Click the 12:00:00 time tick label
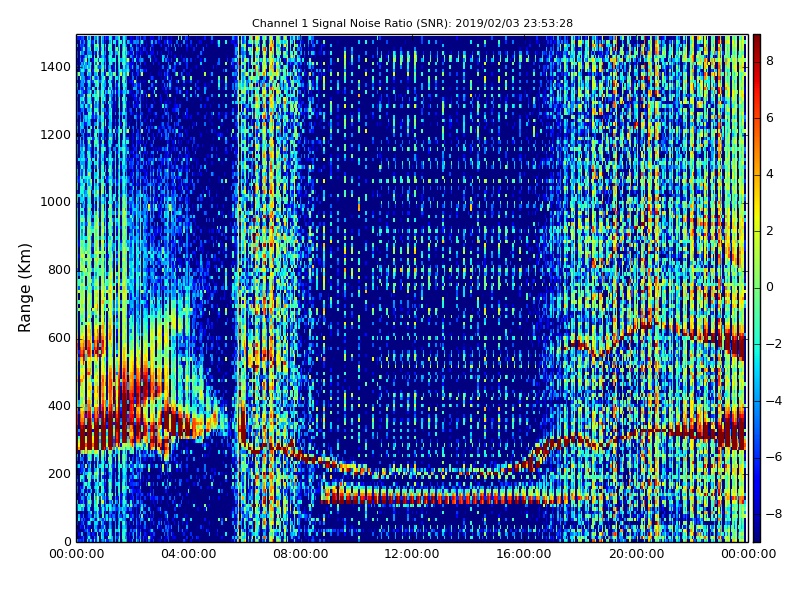This screenshot has height=600, width=800. pyautogui.click(x=412, y=554)
